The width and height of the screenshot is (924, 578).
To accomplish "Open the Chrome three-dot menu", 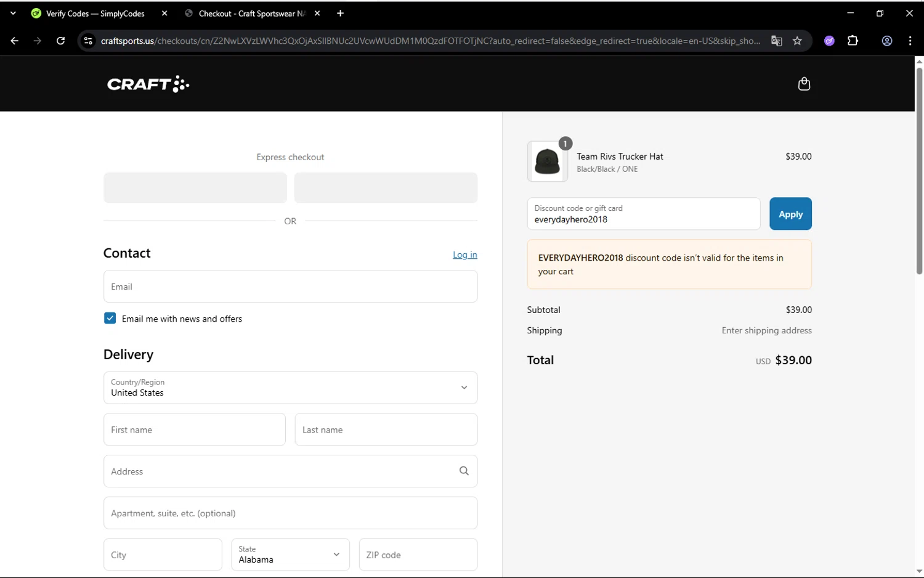I will coord(910,41).
